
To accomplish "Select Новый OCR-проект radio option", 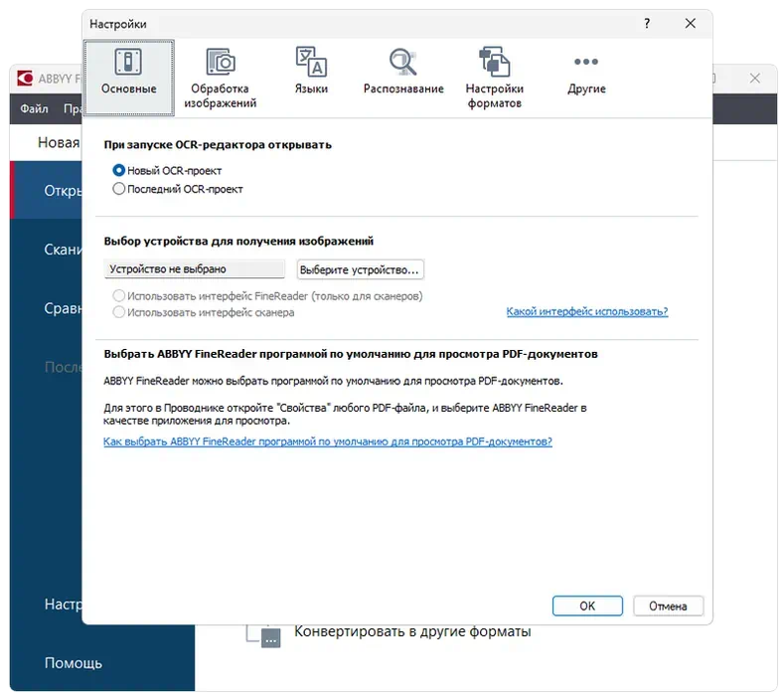I will [x=167, y=171].
